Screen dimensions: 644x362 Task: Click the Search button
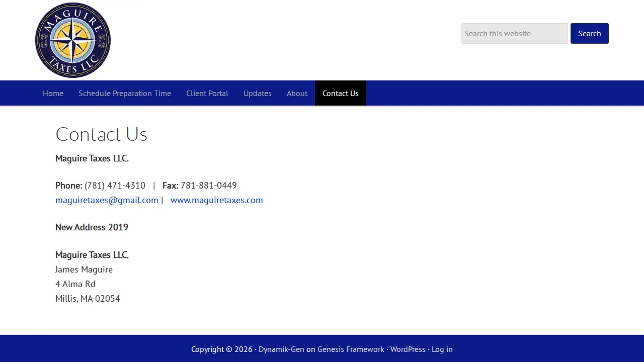589,33
